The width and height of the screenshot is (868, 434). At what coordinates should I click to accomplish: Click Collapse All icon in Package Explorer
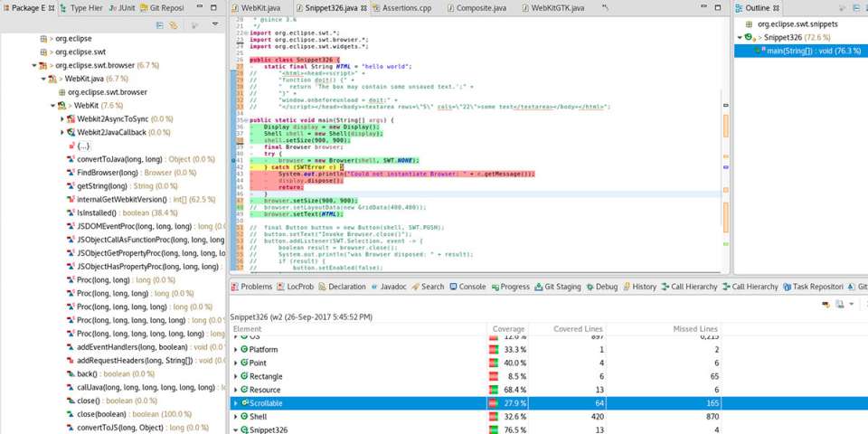tap(158, 25)
